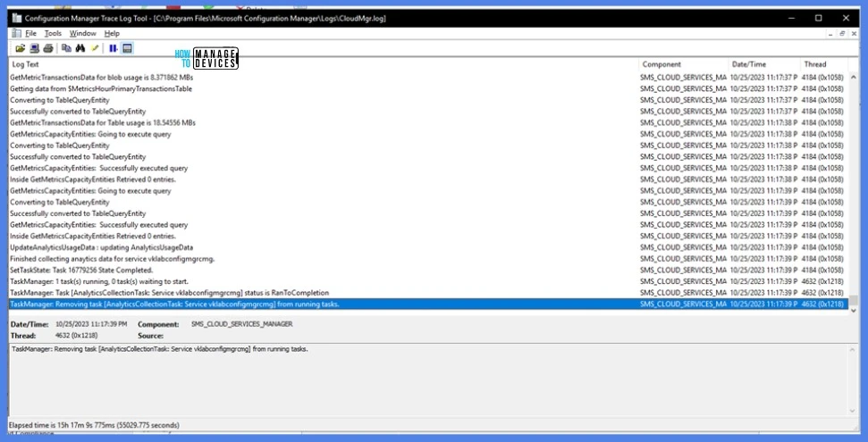Click the Copy to clipboard icon
This screenshot has width=868, height=442.
tap(66, 49)
